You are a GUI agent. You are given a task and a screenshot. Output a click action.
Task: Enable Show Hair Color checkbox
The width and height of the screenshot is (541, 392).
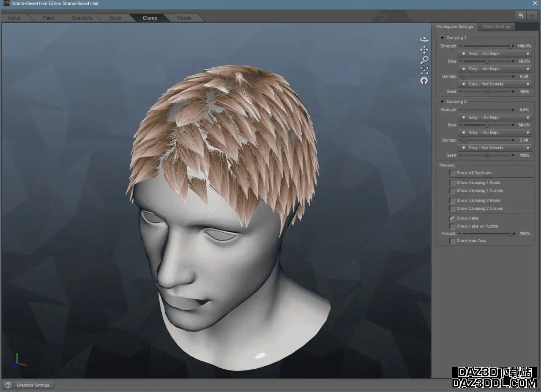(452, 241)
